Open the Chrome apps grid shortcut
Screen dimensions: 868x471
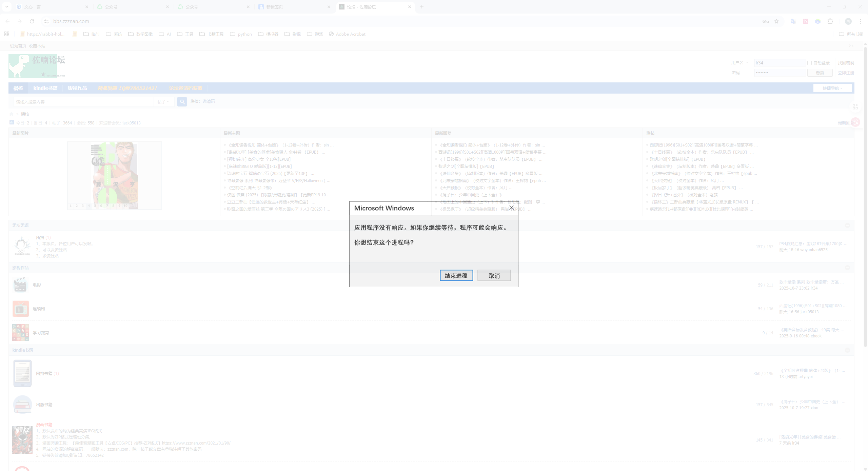(7, 34)
